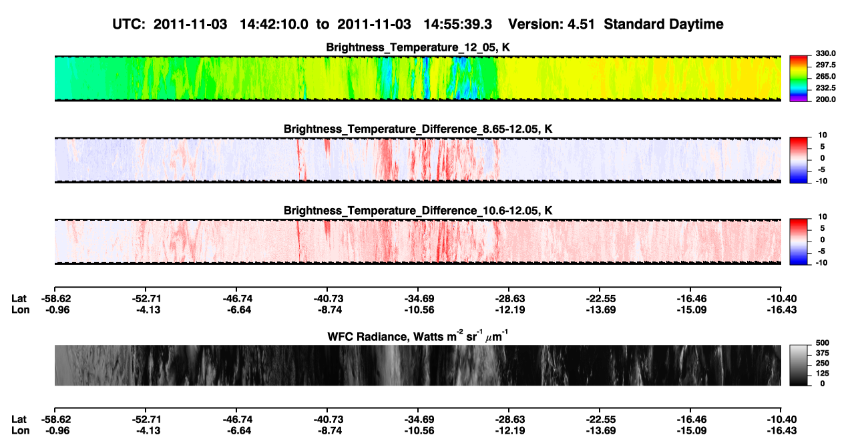
Task: Click the '232.5' colorbar label
Action: [x=825, y=88]
